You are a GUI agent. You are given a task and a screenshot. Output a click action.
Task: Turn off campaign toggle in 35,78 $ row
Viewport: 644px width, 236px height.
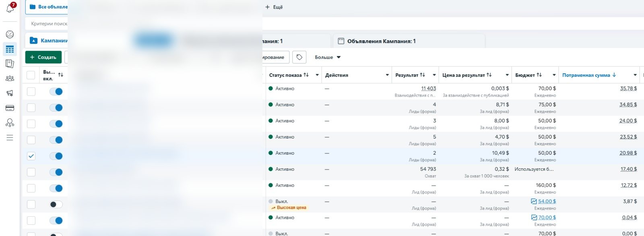click(56, 91)
